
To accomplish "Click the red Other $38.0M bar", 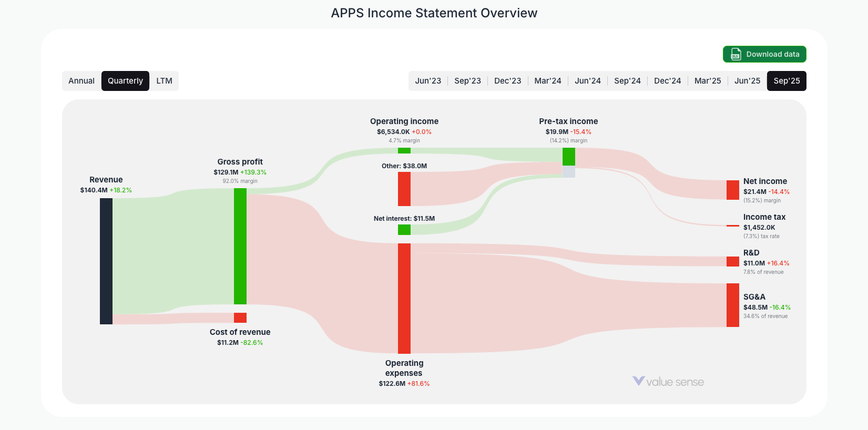I will coord(404,189).
